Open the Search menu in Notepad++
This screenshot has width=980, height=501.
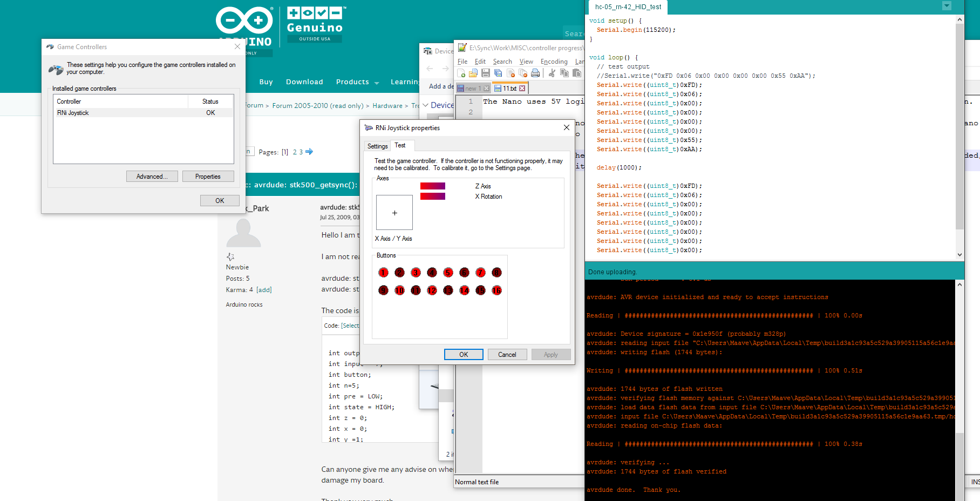click(502, 62)
